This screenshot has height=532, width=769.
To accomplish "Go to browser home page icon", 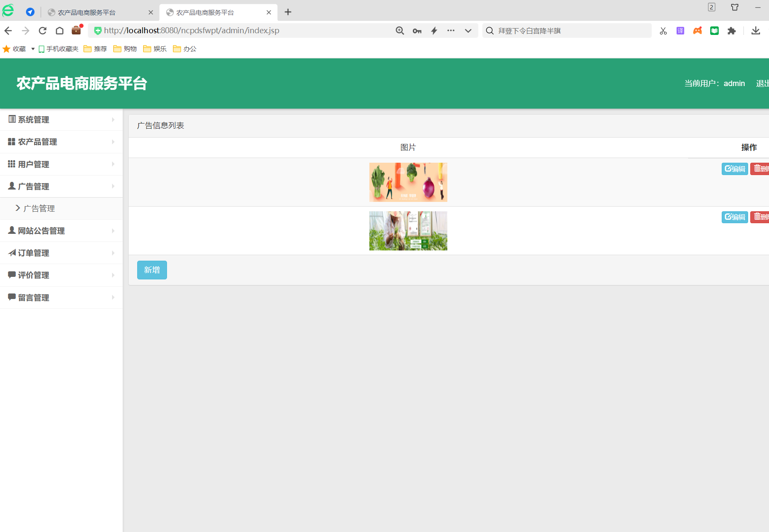I will [60, 31].
